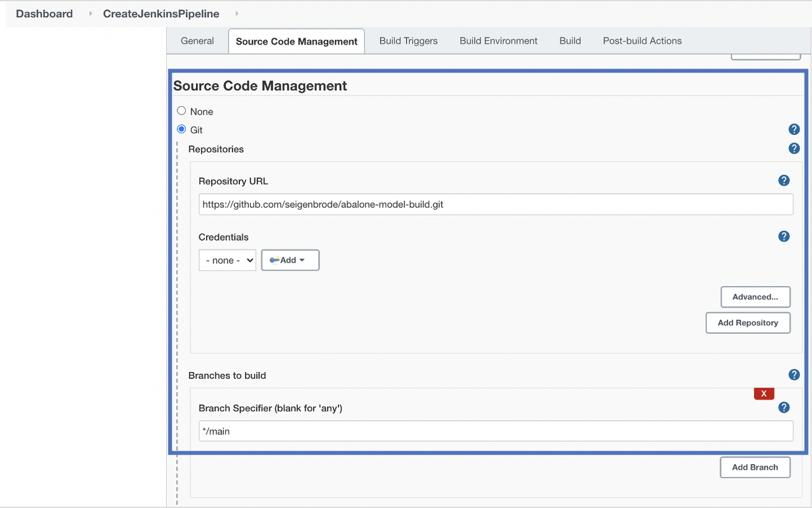
Task: Open the Credentials '- none -' dropdown
Action: (227, 260)
